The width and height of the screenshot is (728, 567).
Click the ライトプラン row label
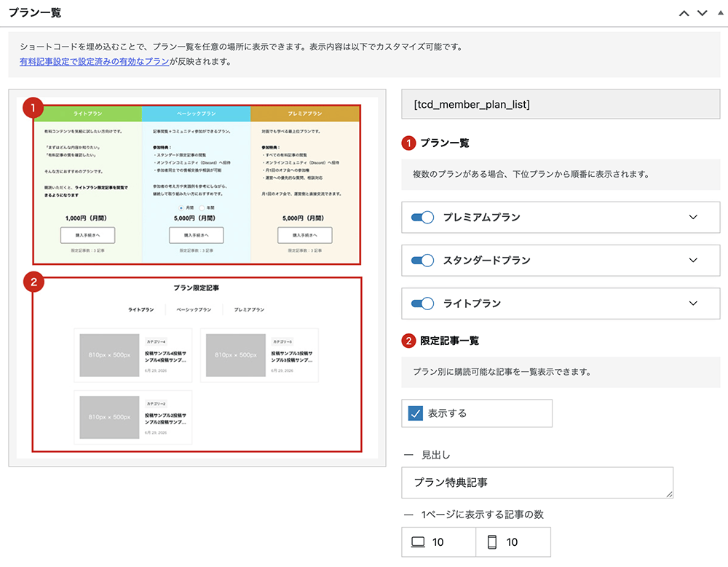tap(472, 304)
